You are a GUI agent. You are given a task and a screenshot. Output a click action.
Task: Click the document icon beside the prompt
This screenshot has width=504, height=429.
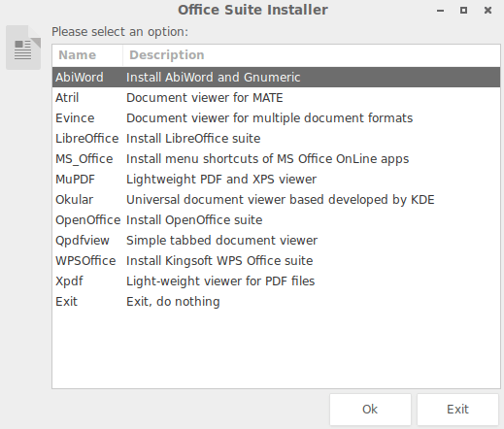click(x=23, y=48)
